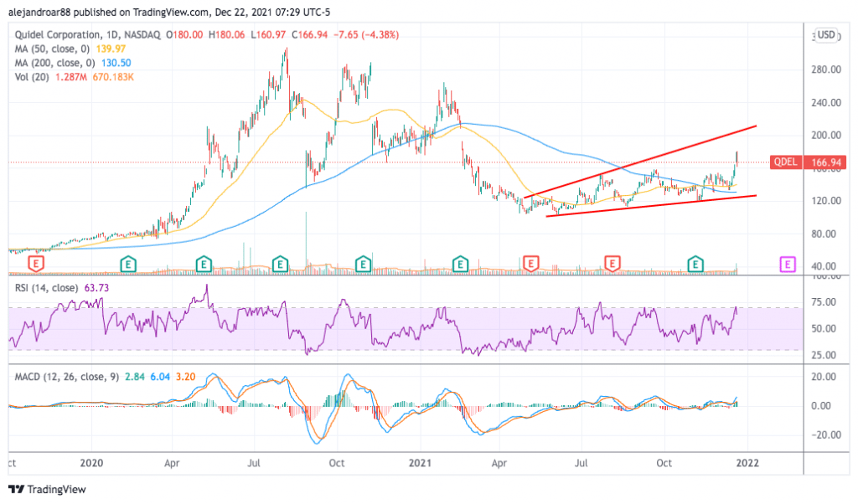The width and height of the screenshot is (858, 504).
Task: Select the upper red trendline drawing
Action: coord(640,162)
